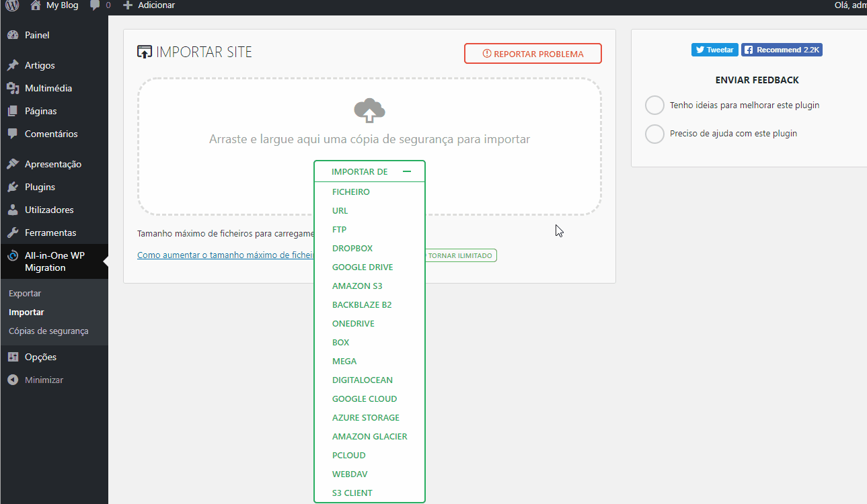Choose Amazon Glacier from import list
This screenshot has width=867, height=504.
coord(370,437)
